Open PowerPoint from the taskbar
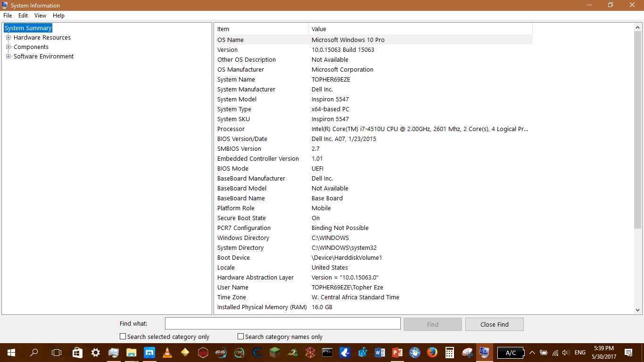Screen dimensions: 644x362 click(397, 353)
